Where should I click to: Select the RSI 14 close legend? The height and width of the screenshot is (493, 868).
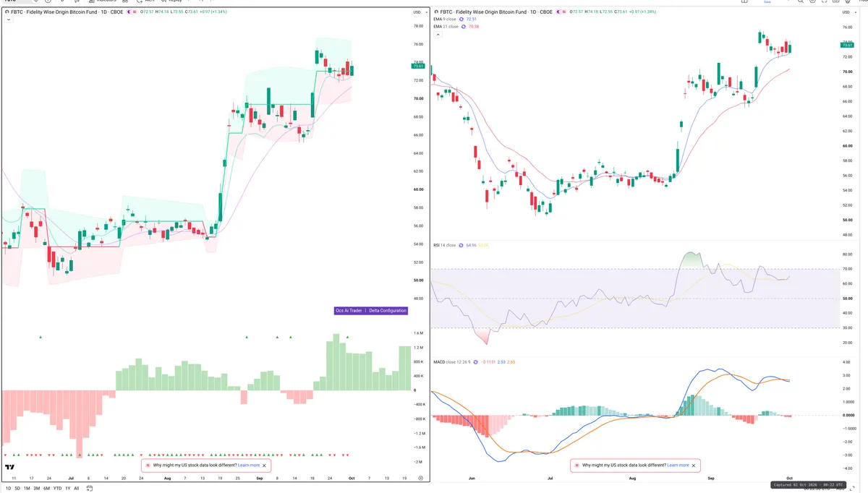point(444,245)
